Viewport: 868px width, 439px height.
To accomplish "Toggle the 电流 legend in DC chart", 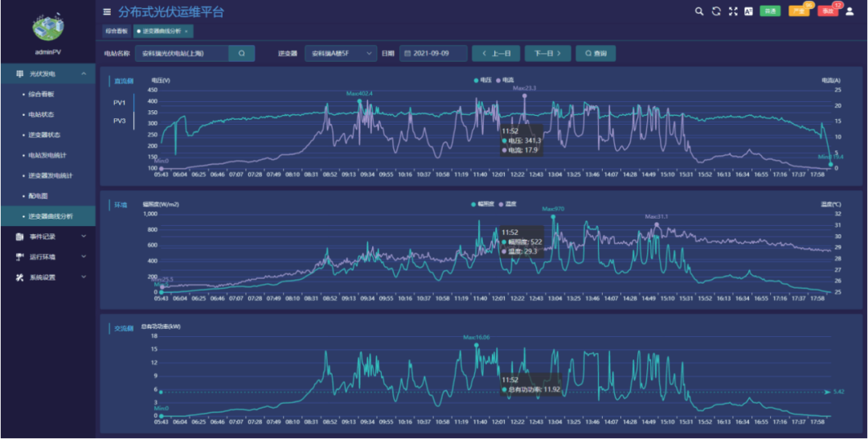I will pos(505,80).
